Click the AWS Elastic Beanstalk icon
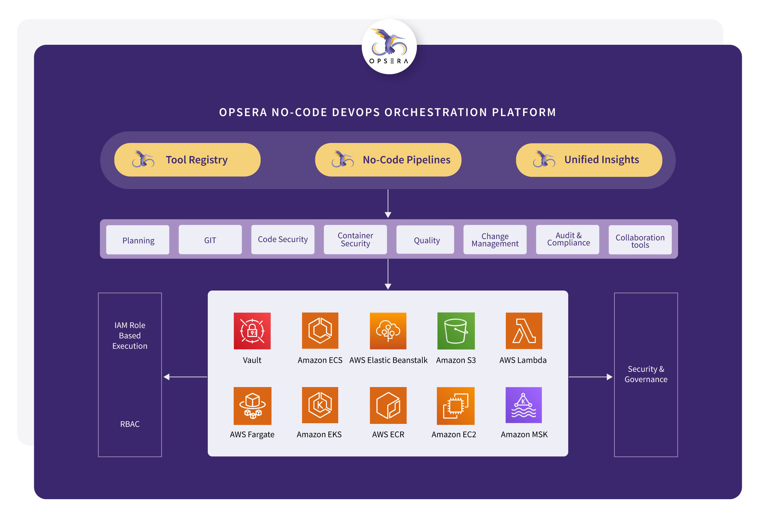776x532 pixels. point(388,331)
